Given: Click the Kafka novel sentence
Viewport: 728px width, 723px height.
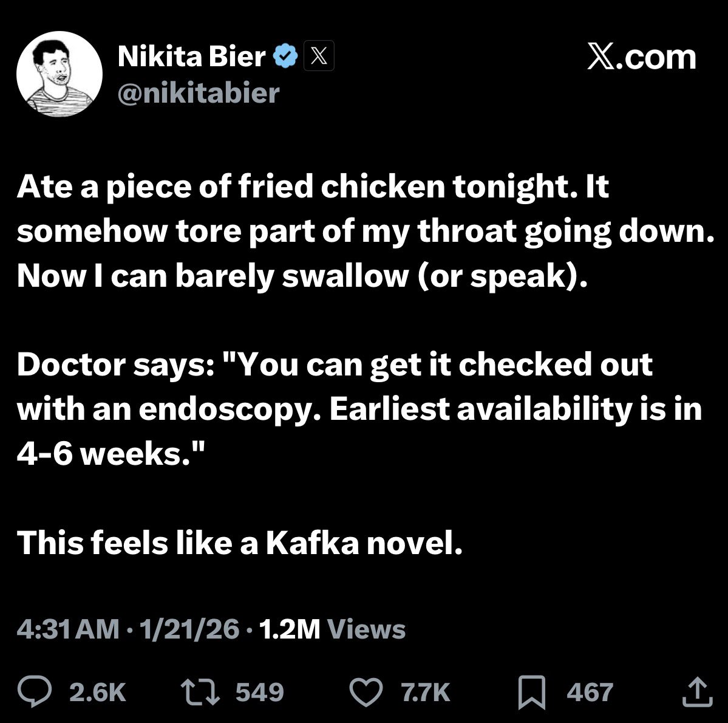Looking at the screenshot, I should coord(240,542).
